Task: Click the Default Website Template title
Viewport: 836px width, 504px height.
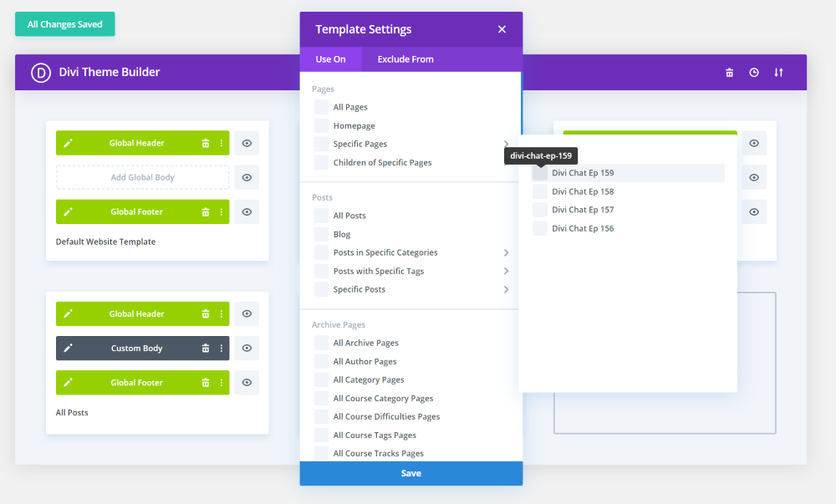Action: 105,242
